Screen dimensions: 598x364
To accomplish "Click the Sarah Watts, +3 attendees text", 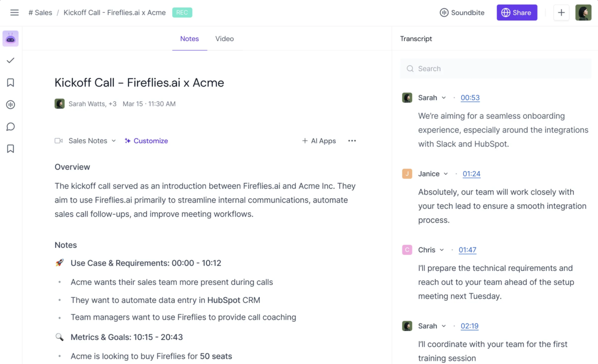I will 93,104.
